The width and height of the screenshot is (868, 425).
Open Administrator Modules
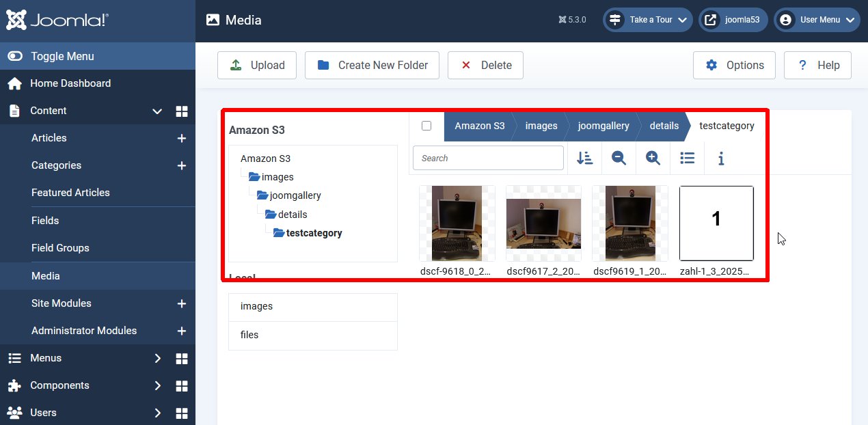click(84, 331)
